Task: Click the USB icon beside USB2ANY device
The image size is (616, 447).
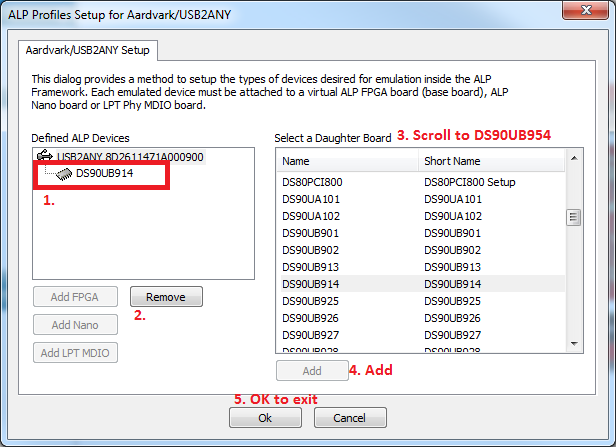Action: [x=44, y=157]
